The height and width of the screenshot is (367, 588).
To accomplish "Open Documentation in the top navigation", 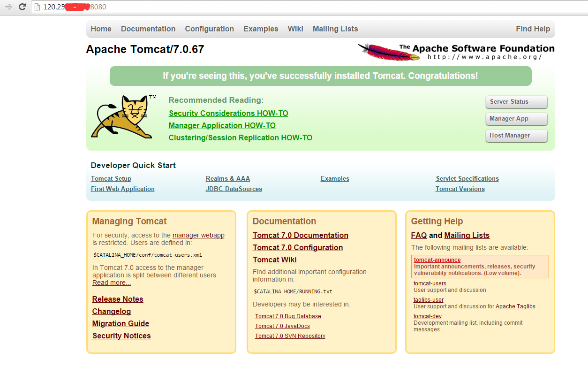I will point(148,29).
